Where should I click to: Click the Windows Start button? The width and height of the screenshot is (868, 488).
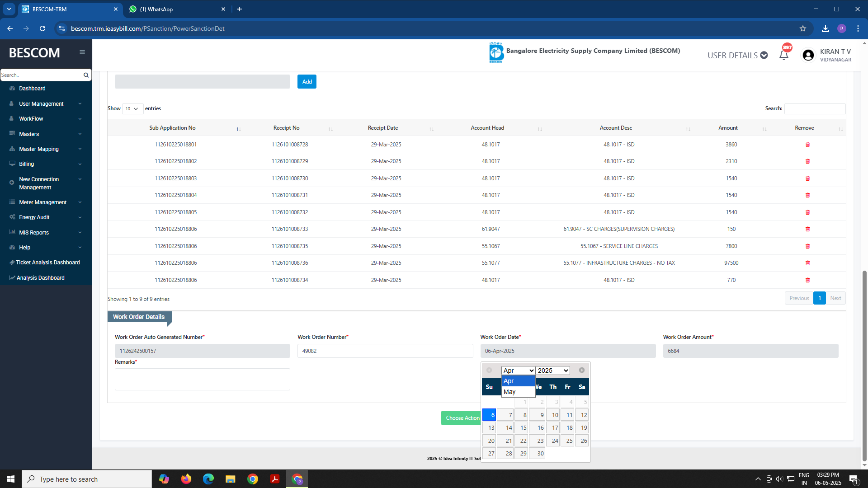pos(11,479)
